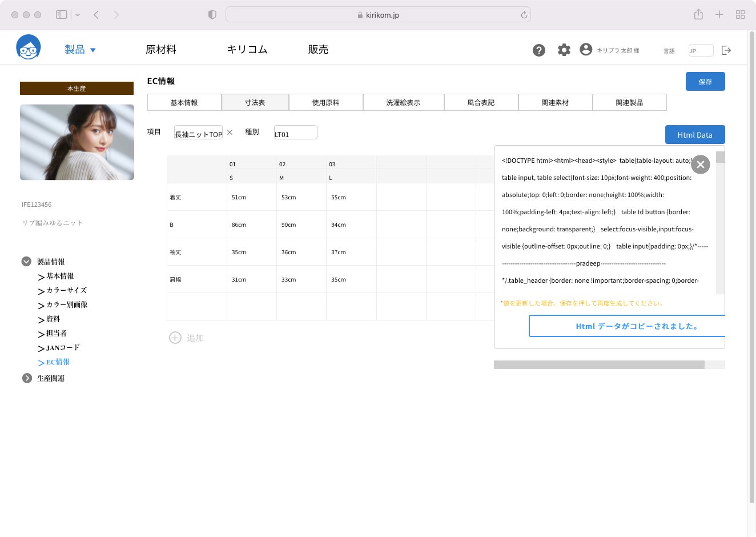Expand the 生産関連 tree section
The image size is (756, 537).
click(x=27, y=378)
